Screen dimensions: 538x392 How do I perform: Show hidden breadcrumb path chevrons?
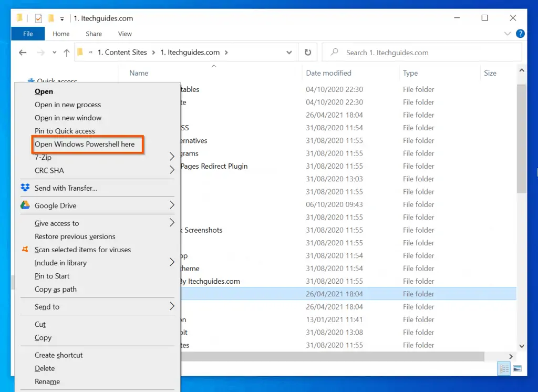(90, 53)
